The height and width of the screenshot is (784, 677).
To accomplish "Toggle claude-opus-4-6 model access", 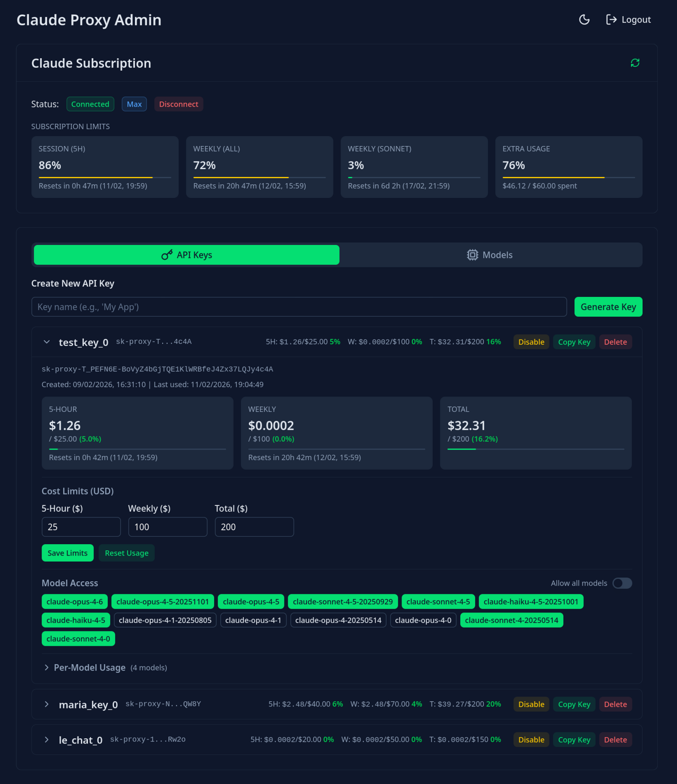I will pos(75,601).
